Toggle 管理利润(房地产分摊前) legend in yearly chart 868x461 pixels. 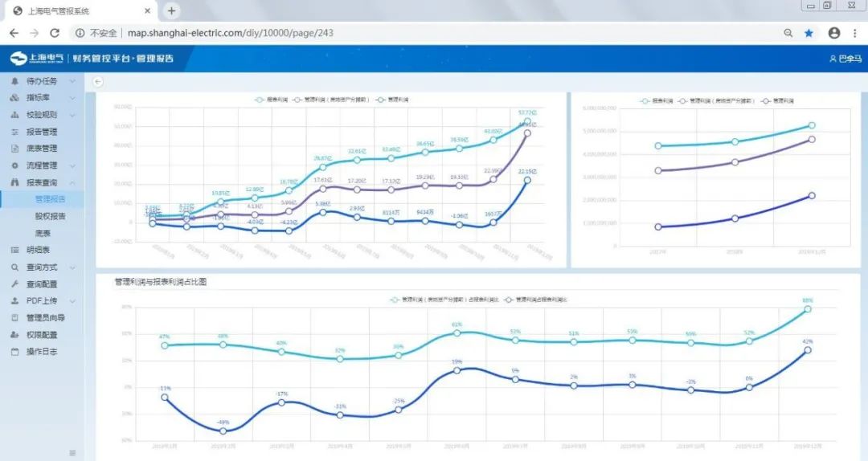click(x=716, y=100)
